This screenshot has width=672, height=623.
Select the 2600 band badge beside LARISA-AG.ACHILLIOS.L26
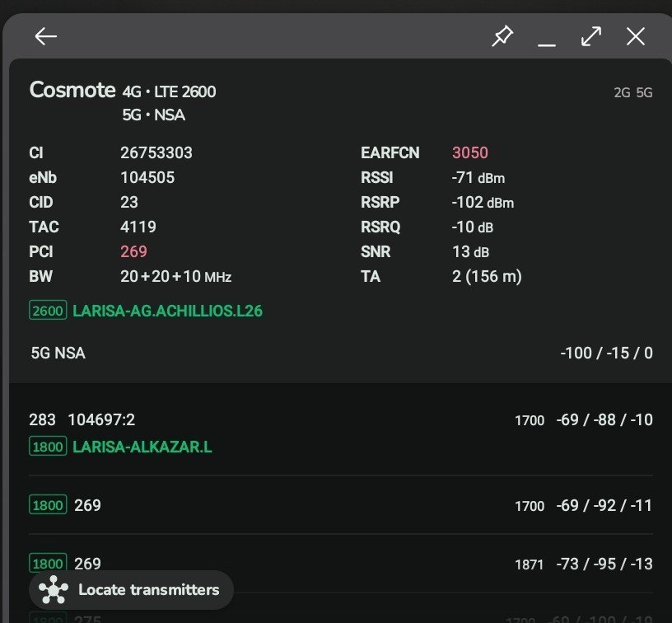coord(48,311)
